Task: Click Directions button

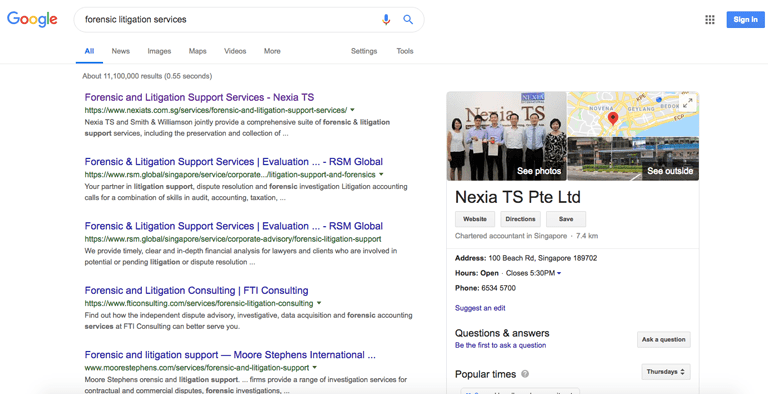Action: click(520, 219)
